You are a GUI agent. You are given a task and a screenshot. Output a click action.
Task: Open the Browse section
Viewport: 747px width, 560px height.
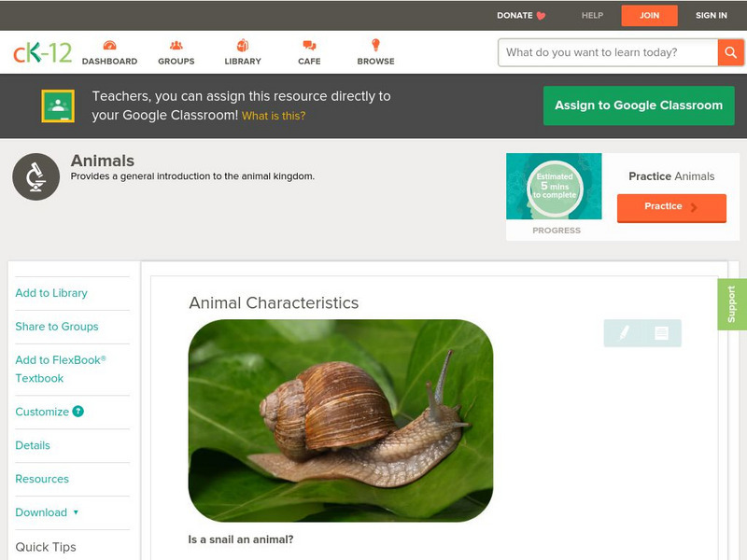click(x=374, y=53)
